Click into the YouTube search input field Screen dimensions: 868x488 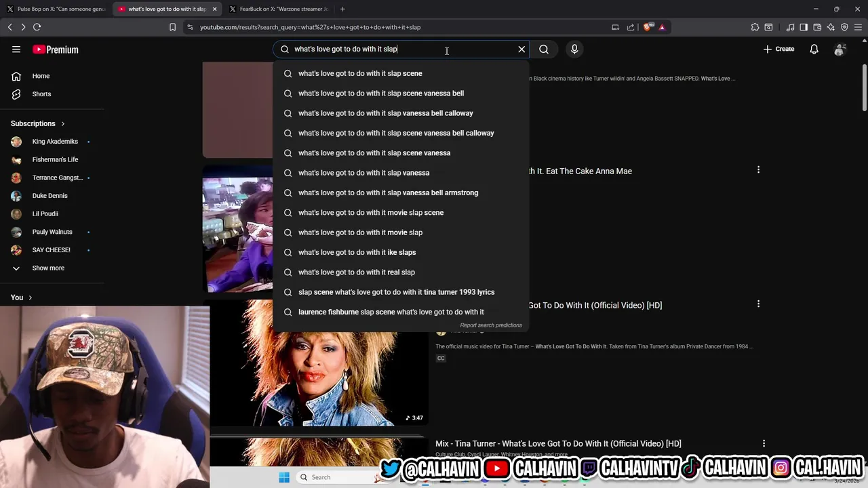400,49
